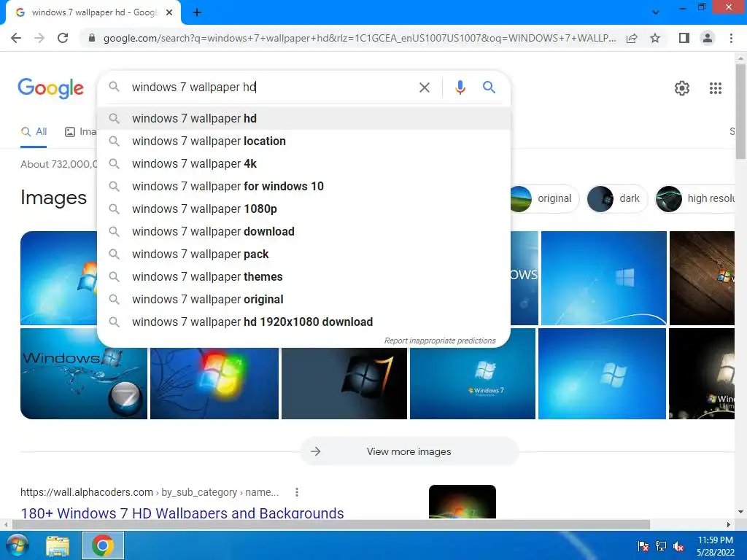
Task: Pick suggestion windows 7 wallpaper download
Action: 303,231
